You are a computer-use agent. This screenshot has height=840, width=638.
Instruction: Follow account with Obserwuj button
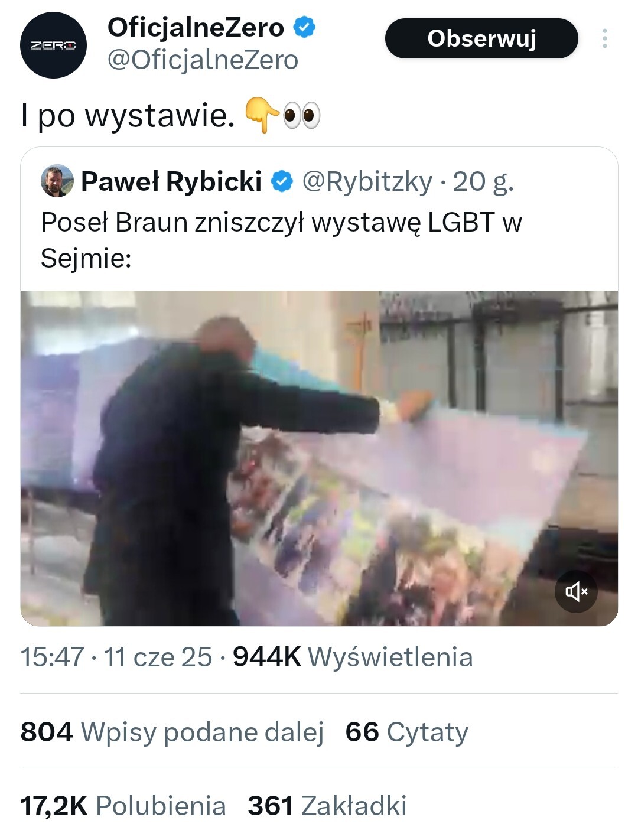coord(481,38)
